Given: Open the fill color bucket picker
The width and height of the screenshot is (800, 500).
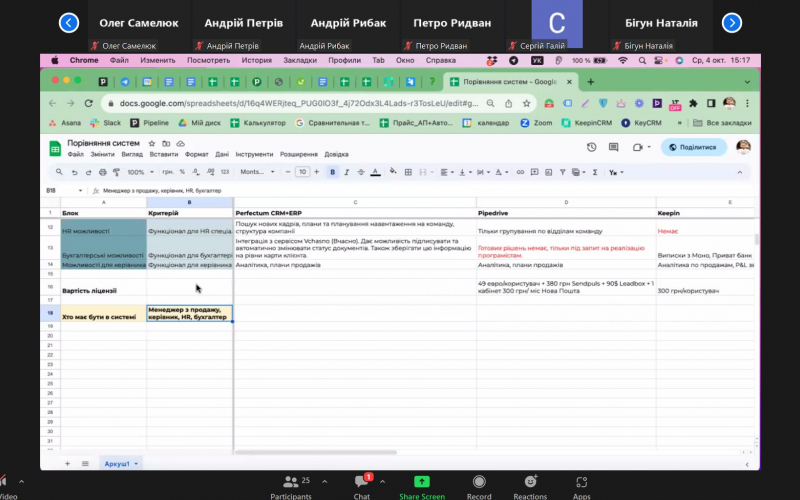Looking at the screenshot, I should click(x=393, y=172).
